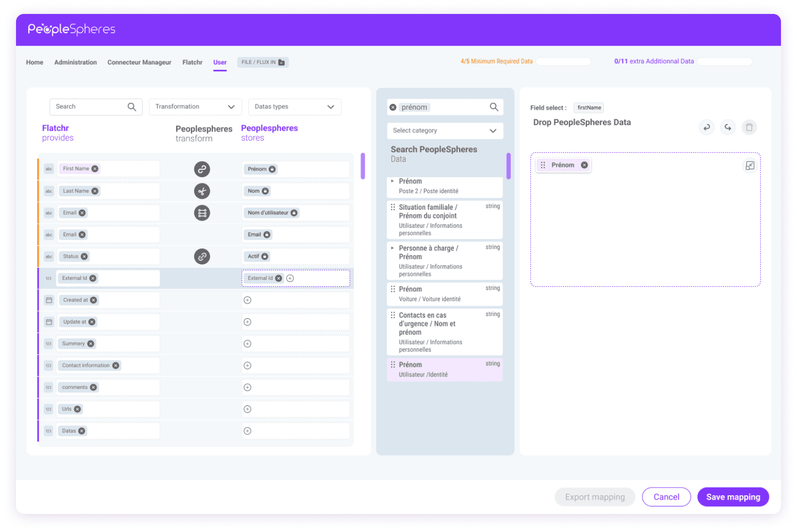Select the Prénom Voiture identité result
The height and width of the screenshot is (532, 797).
(x=445, y=294)
